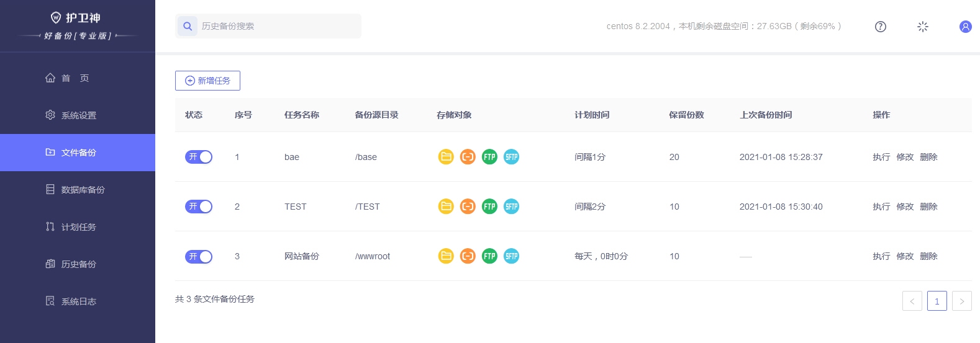980x343 pixels.
Task: Open 计划任务 in sidebar
Action: pyautogui.click(x=78, y=227)
